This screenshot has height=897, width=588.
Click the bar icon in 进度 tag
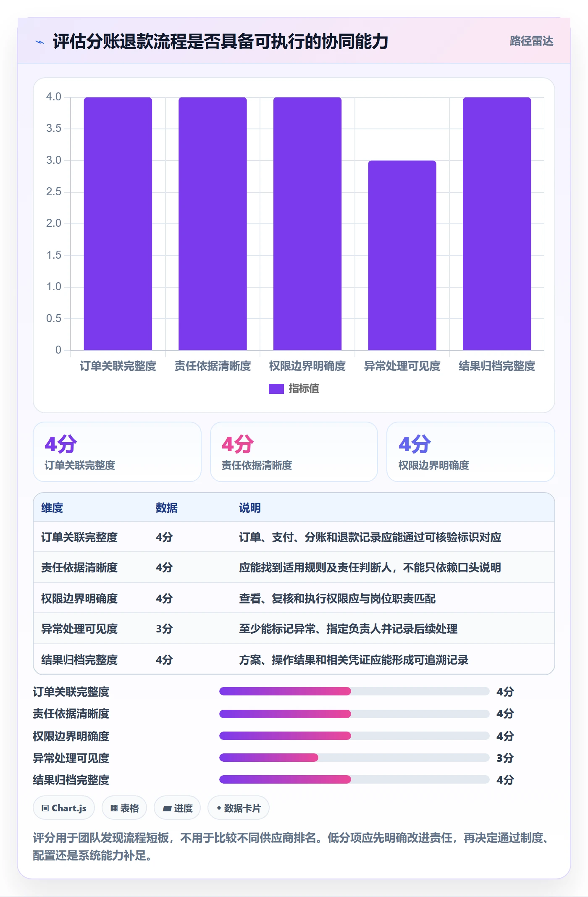tap(167, 809)
